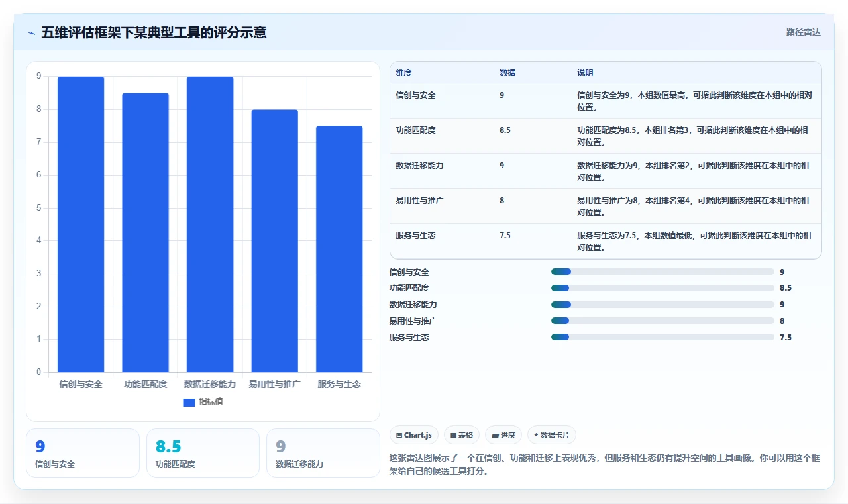Click the 指标值 legend color box

pyautogui.click(x=189, y=402)
